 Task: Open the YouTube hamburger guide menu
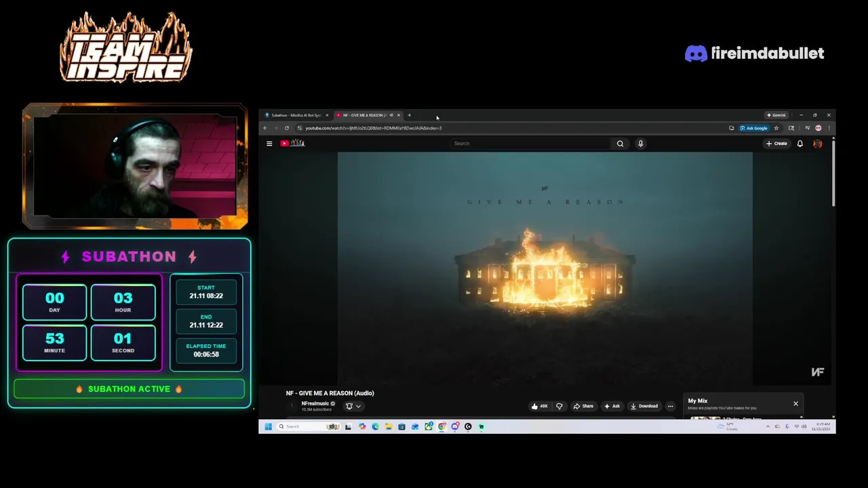269,144
